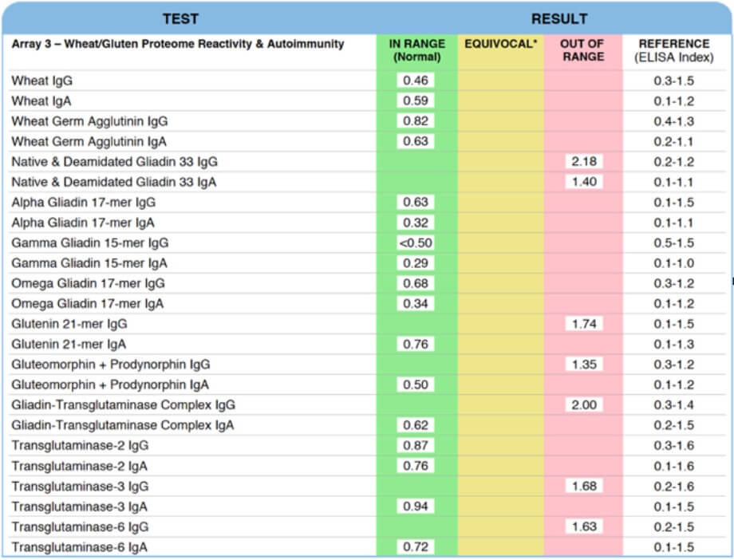Select the Omega Gliadin 17-mer IgG label
Image resolution: width=734 pixels, height=560 pixels.
click(88, 283)
